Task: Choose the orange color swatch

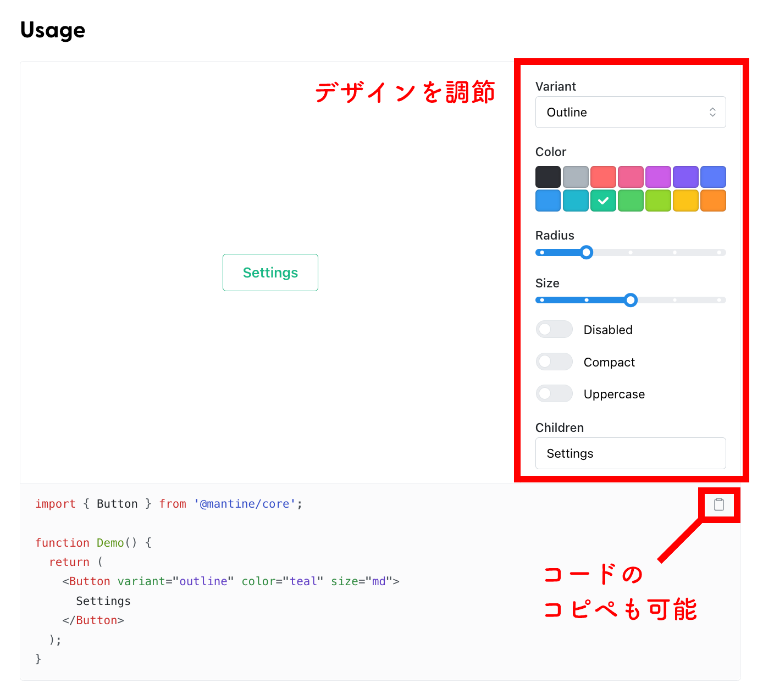Action: pyautogui.click(x=713, y=201)
